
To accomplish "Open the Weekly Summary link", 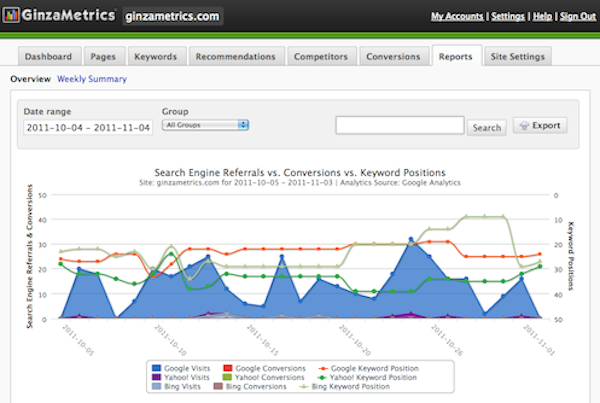I will pos(92,79).
